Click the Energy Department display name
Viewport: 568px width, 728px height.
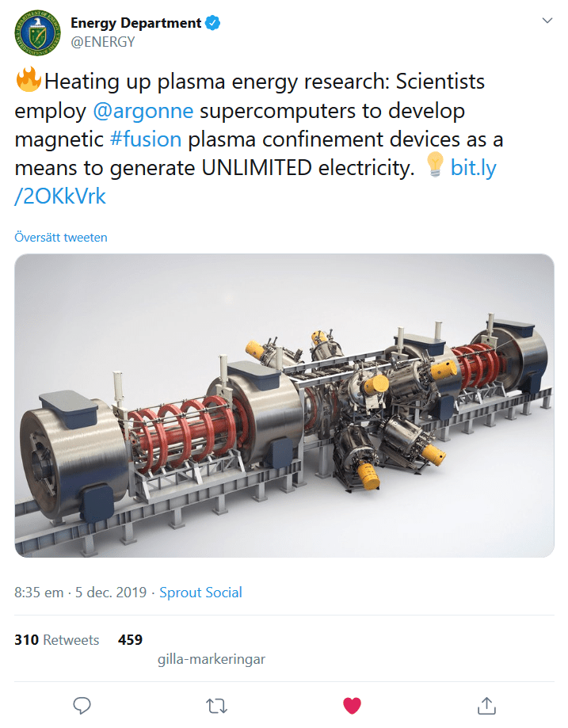pos(135,23)
